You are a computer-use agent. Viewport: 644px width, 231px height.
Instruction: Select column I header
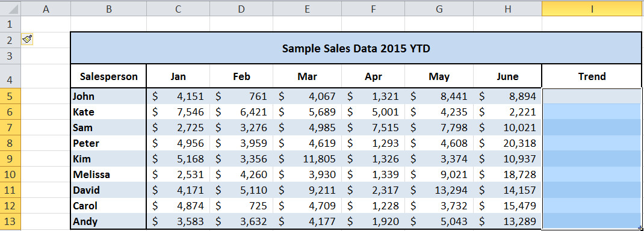pos(592,8)
